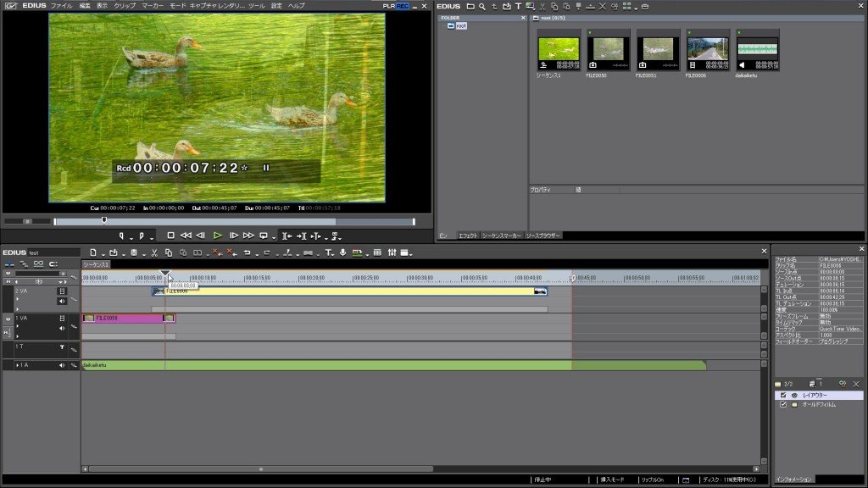
Task: Click the Delete X icon in bin toolbar
Action: point(603,7)
